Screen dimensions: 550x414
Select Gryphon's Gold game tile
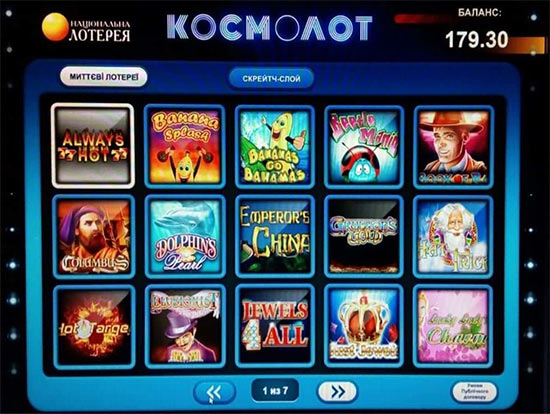(364, 236)
